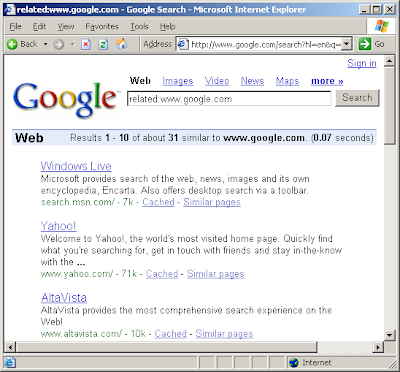The height and width of the screenshot is (372, 400).
Task: Open the Forward history dropdown arrow
Action: [73, 44]
